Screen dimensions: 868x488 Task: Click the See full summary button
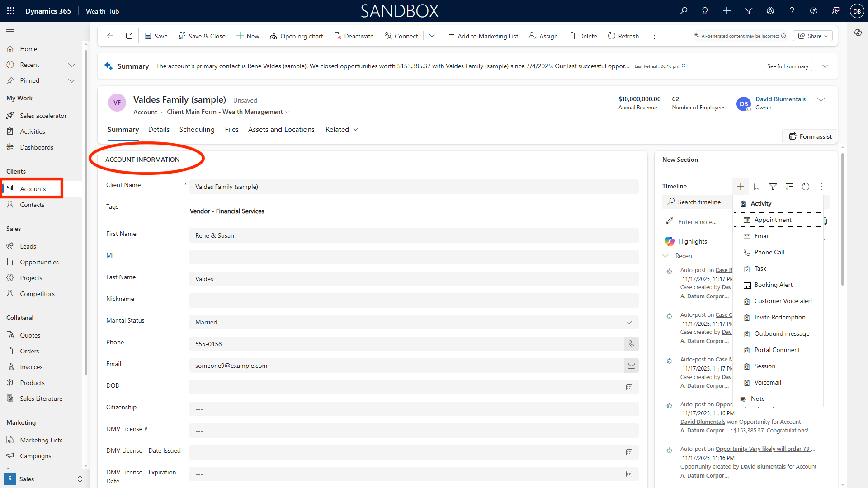(788, 66)
